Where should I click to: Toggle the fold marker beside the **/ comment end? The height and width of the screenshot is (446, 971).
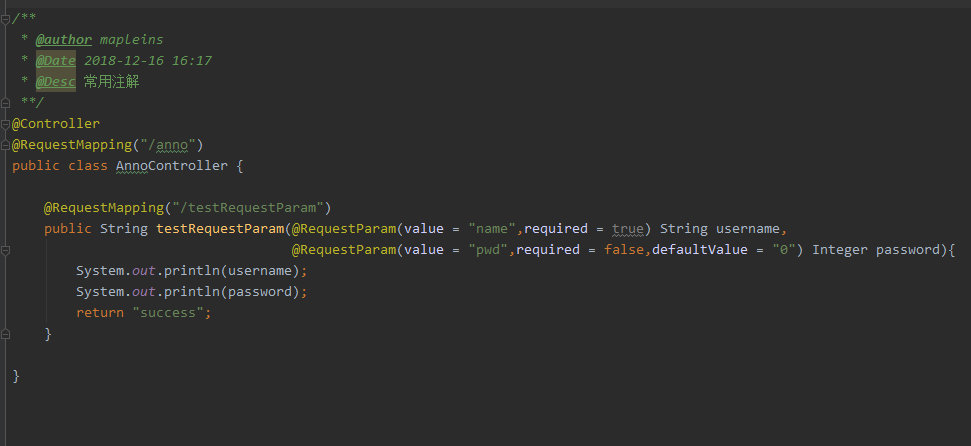(6, 102)
